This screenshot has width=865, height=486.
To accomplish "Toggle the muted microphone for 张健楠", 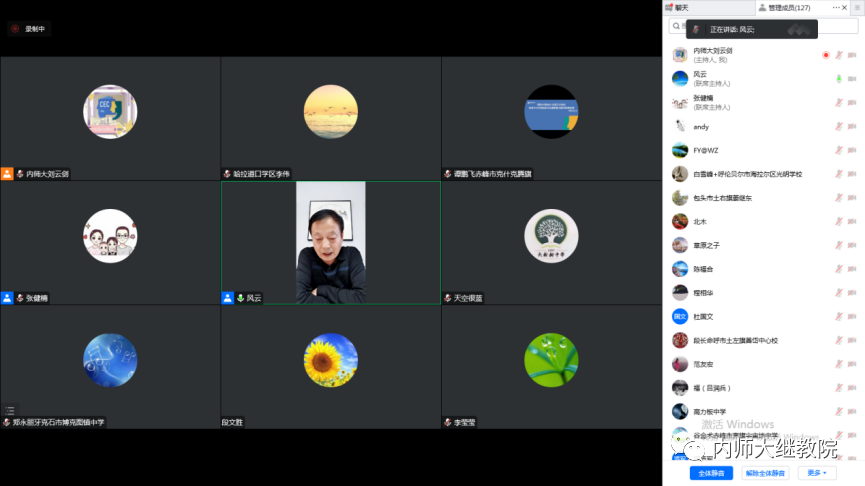I will pyautogui.click(x=839, y=102).
